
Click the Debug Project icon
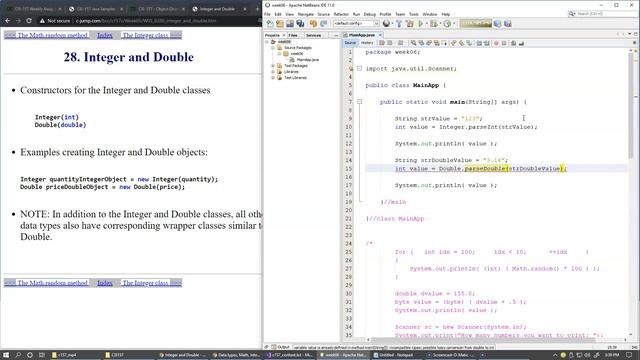434,24
